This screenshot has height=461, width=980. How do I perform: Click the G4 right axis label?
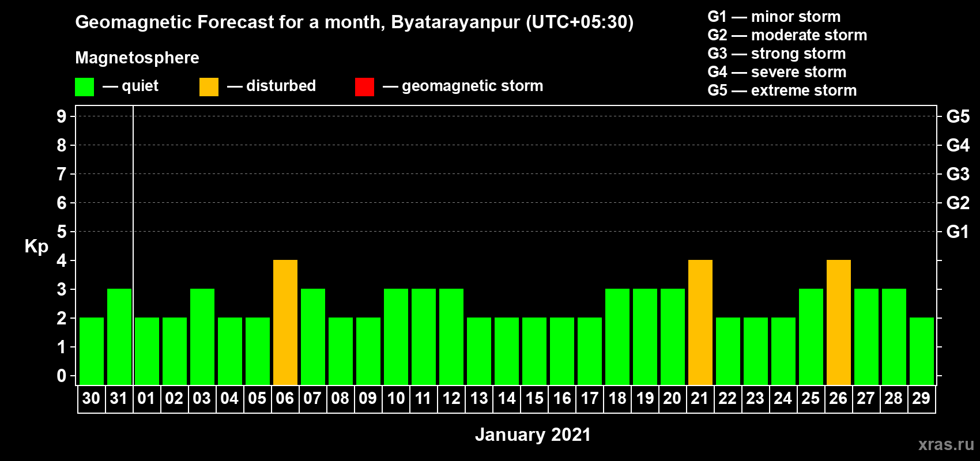(x=958, y=145)
